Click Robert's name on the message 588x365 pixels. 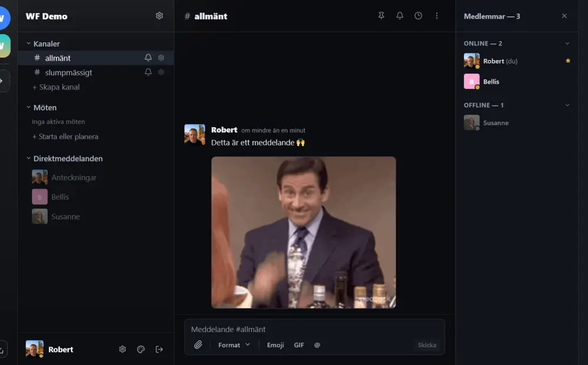pos(224,130)
